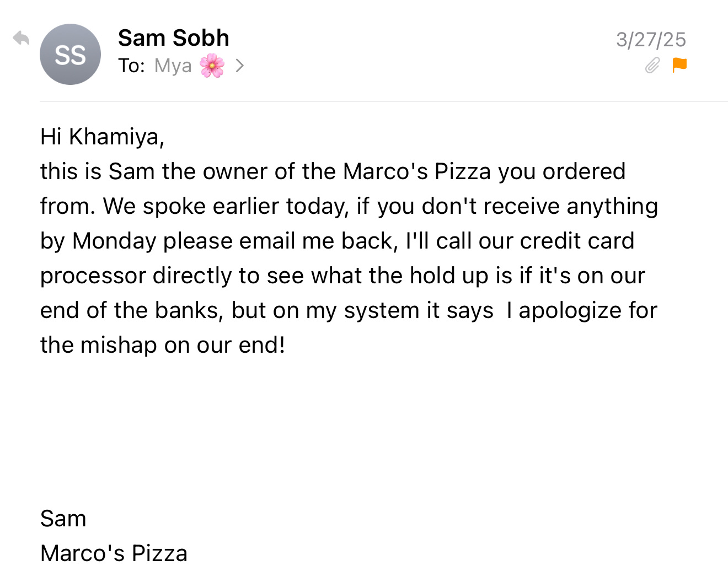Click "Marco's Pizza" in the signature

point(114,553)
